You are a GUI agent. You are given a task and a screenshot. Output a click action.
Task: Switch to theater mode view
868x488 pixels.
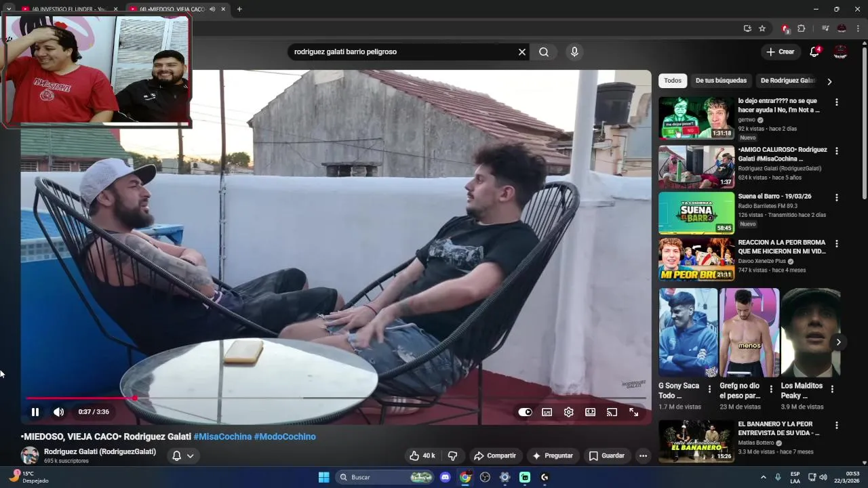pos(591,411)
